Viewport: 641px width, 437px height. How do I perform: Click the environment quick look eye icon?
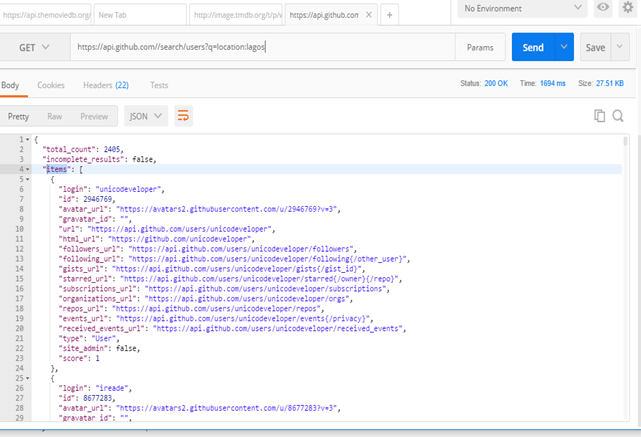603,8
